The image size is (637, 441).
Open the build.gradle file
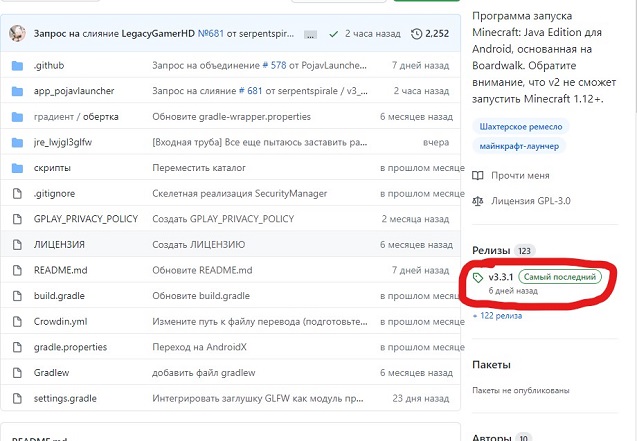(x=61, y=296)
